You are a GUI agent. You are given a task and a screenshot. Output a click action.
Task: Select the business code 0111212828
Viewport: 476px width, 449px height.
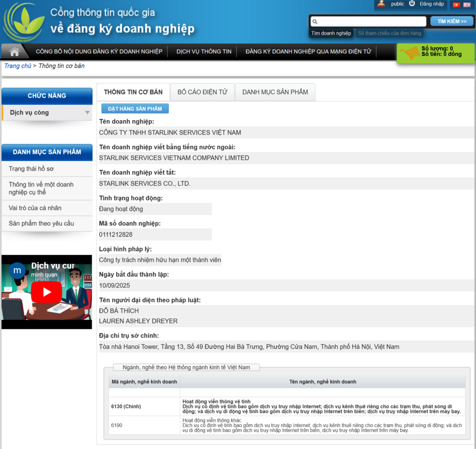(116, 235)
